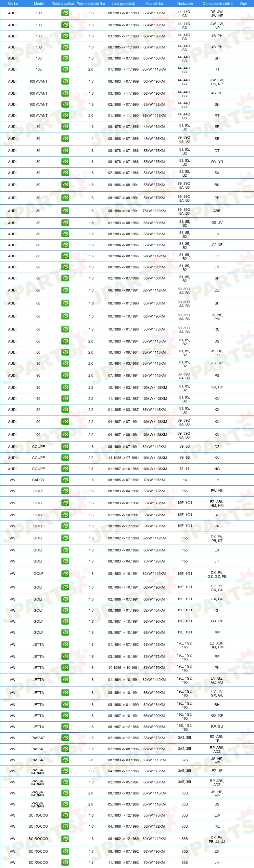This screenshot has width=254, height=868.
Task: Click the fuel icon in the AUDI 80 SA row
Action: point(65,173)
